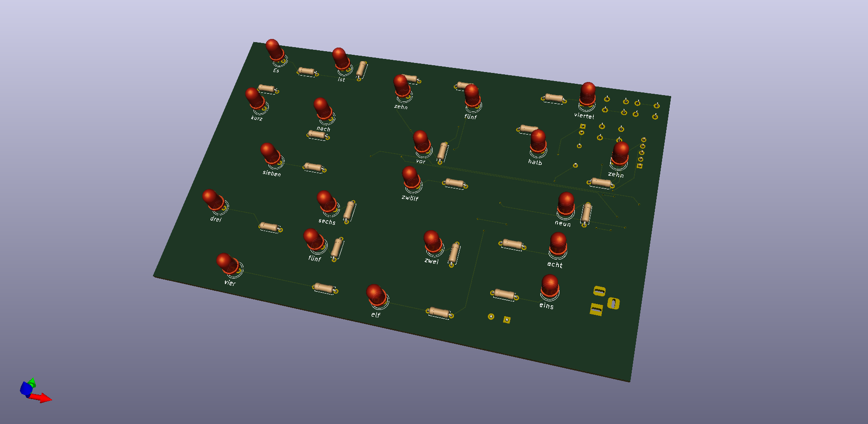Image resolution: width=868 pixels, height=424 pixels.
Task: Select the red LED above the 'elf' label
Action: click(377, 294)
